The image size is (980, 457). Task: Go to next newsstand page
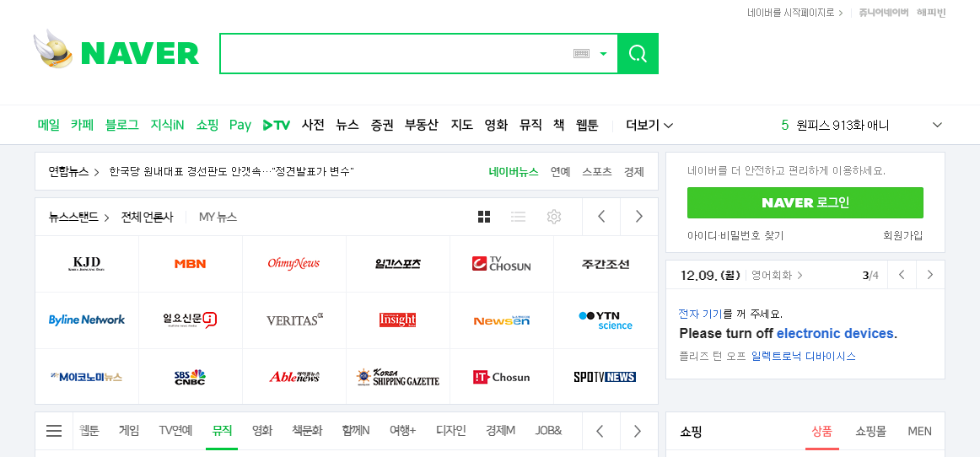(638, 217)
